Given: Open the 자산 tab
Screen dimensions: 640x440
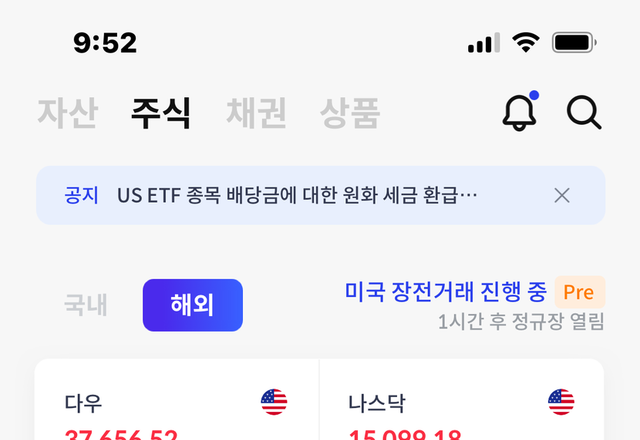Looking at the screenshot, I should [68, 113].
